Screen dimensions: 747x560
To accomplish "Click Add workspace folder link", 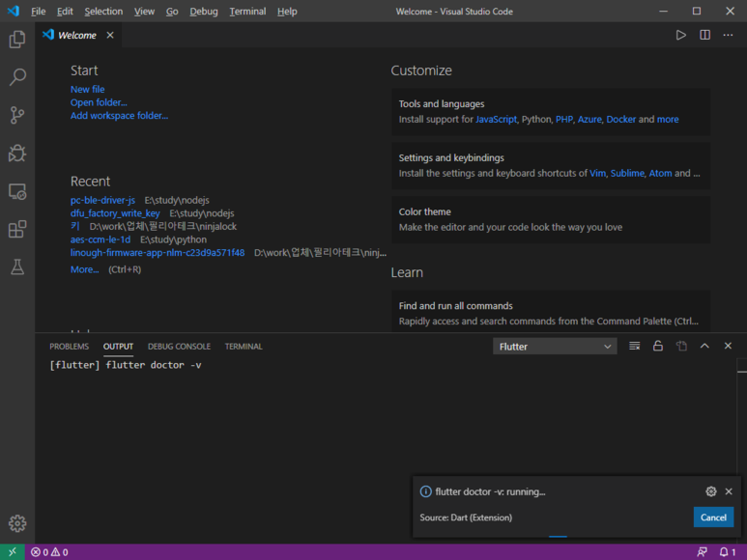I will click(x=119, y=116).
